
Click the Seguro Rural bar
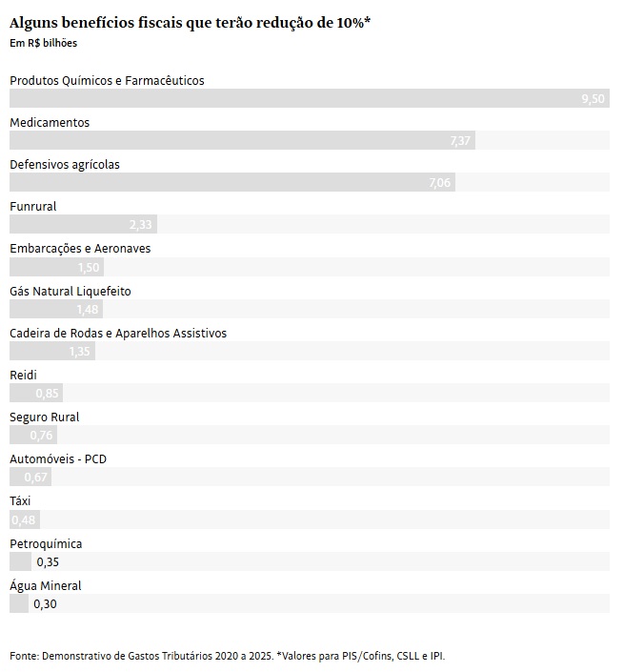pyautogui.click(x=33, y=435)
